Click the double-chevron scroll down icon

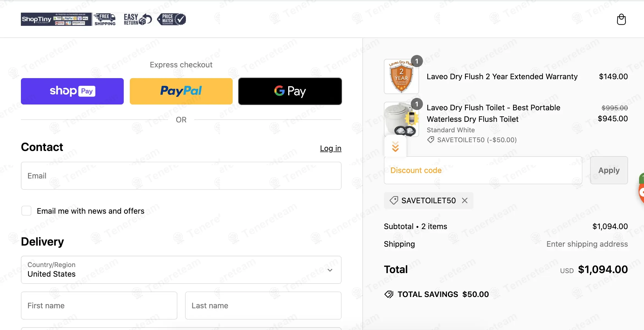[395, 147]
